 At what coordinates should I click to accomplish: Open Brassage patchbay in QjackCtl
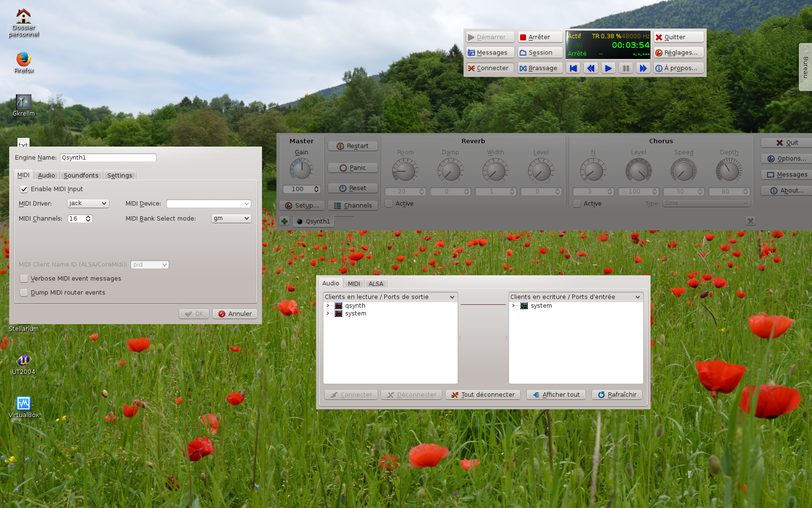coord(540,68)
